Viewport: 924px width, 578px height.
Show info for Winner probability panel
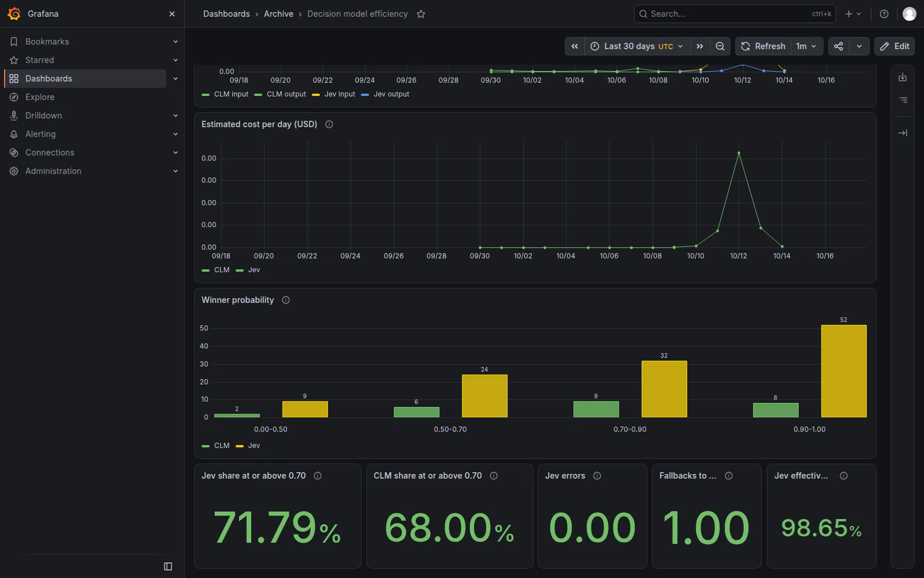tap(286, 300)
